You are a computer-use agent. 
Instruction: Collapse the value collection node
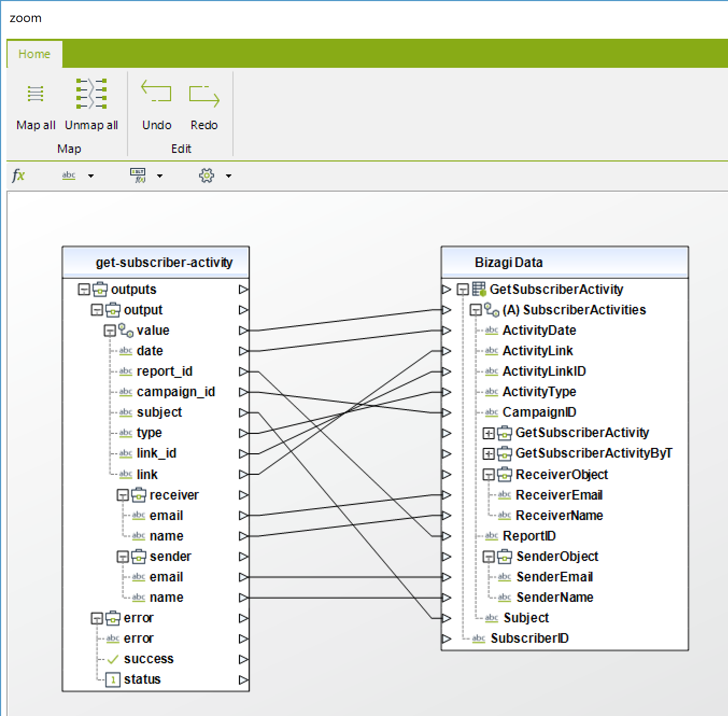coord(110,331)
